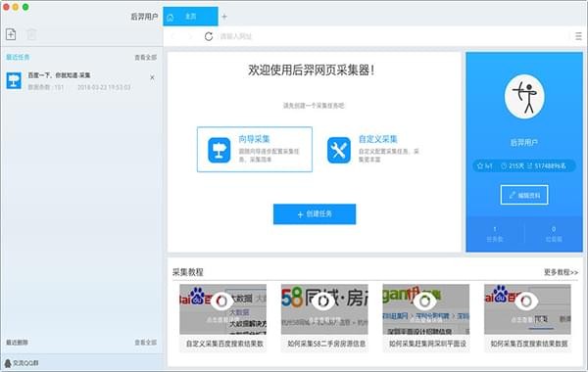Click tutorial caption 如何采集百度搜索结果数据

[x=529, y=344]
